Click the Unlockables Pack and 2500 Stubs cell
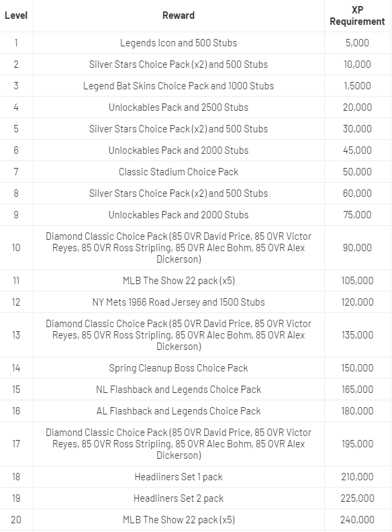392x532 pixels. point(179,107)
